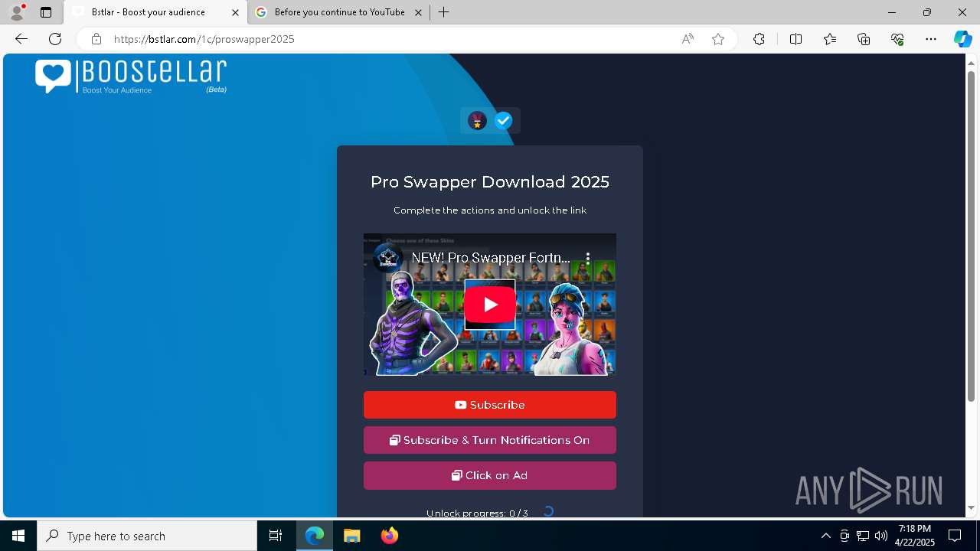
Task: Click the address bar URL
Action: [x=204, y=39]
